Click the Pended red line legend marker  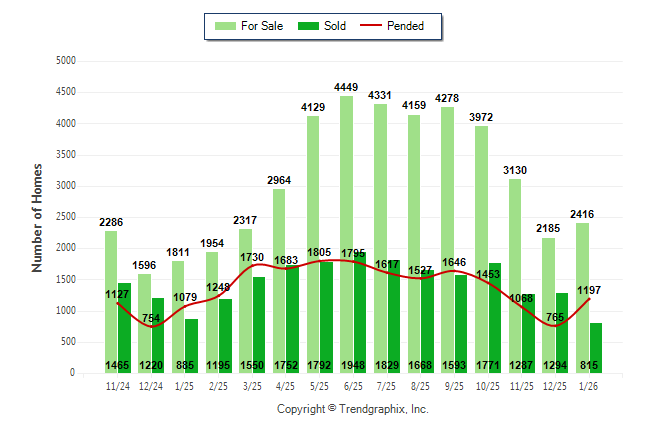pos(379,26)
